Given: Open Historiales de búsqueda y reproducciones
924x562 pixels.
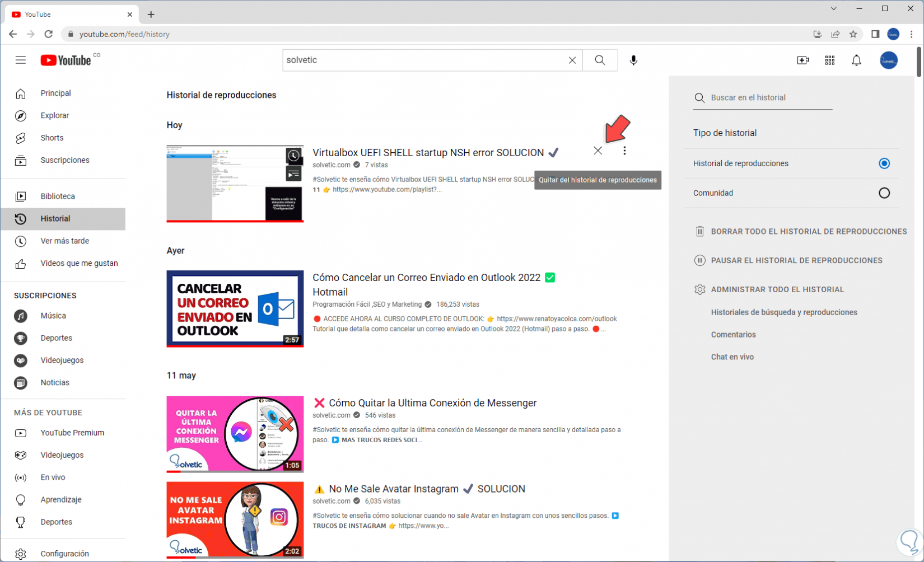Looking at the screenshot, I should click(784, 312).
